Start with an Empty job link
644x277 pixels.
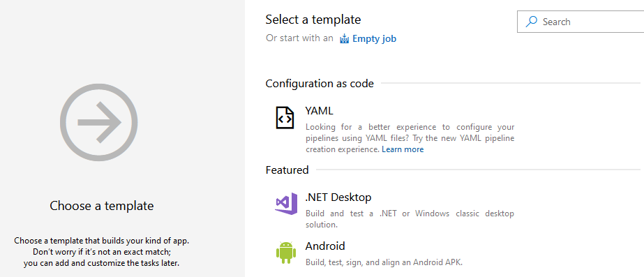pos(374,39)
